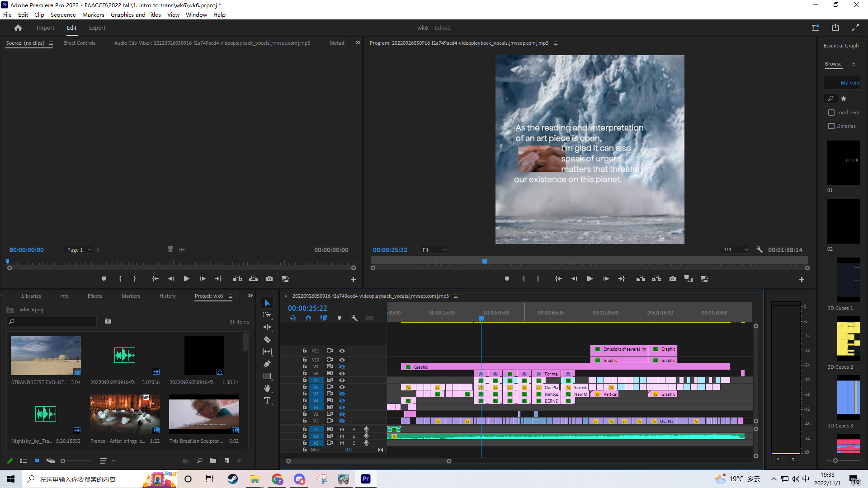Screen dimensions: 868x488
Task: Select the Razor tool
Action: tap(267, 339)
